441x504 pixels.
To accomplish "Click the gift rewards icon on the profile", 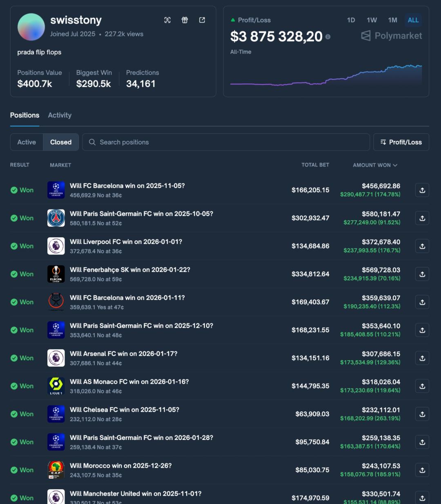I will 185,20.
